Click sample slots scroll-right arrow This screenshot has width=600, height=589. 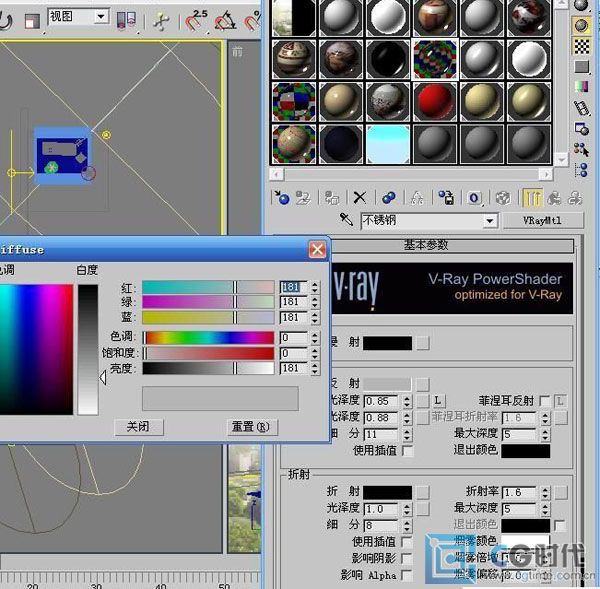(x=545, y=175)
